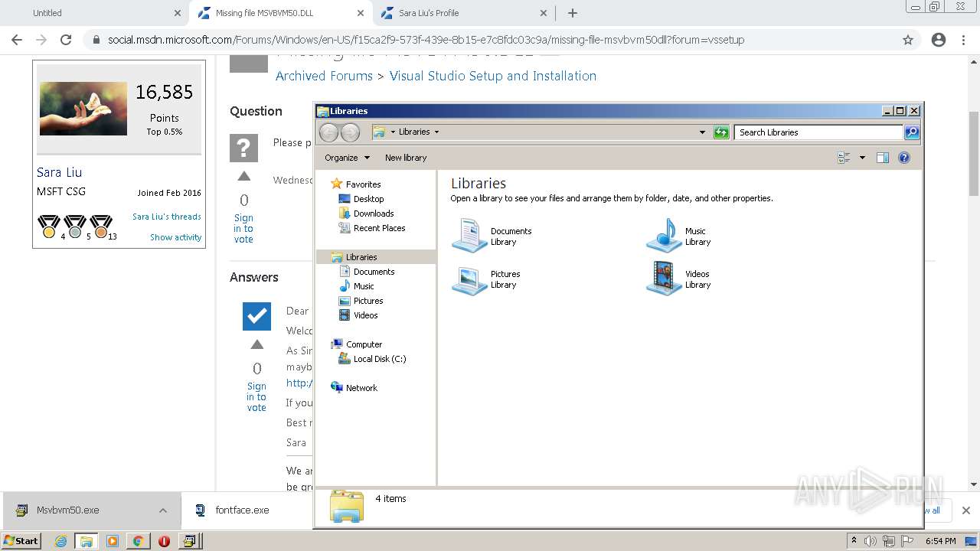Click the Show activity link

(x=176, y=237)
